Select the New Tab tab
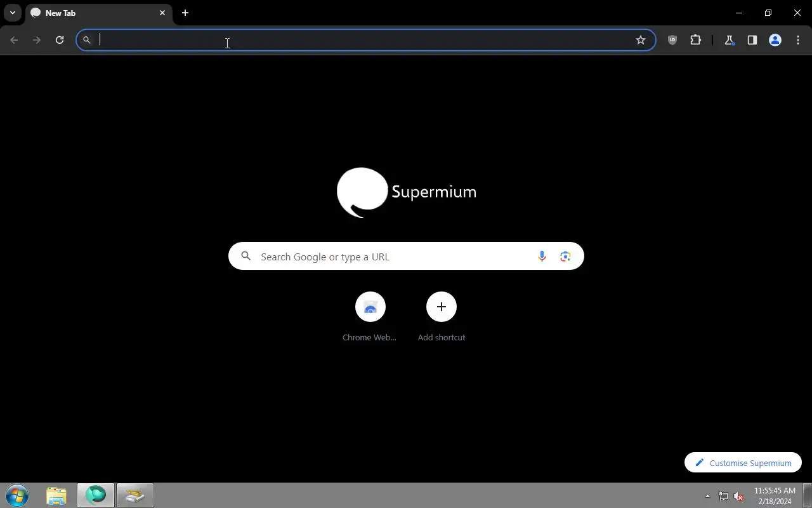The width and height of the screenshot is (812, 508). [99, 13]
